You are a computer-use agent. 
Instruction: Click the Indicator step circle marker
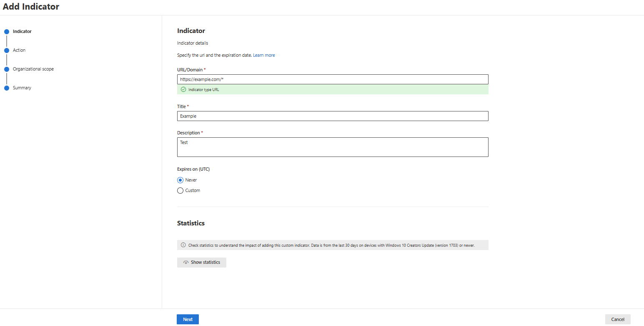pyautogui.click(x=7, y=32)
